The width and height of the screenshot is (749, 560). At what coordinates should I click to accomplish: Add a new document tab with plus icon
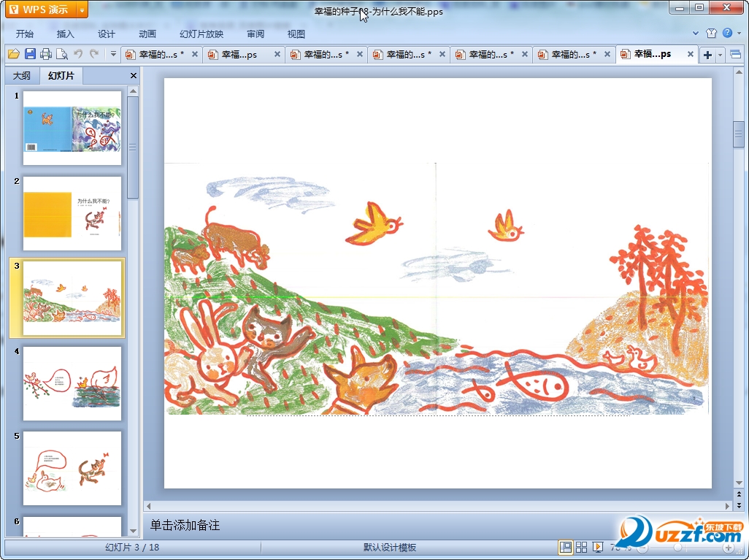[707, 55]
